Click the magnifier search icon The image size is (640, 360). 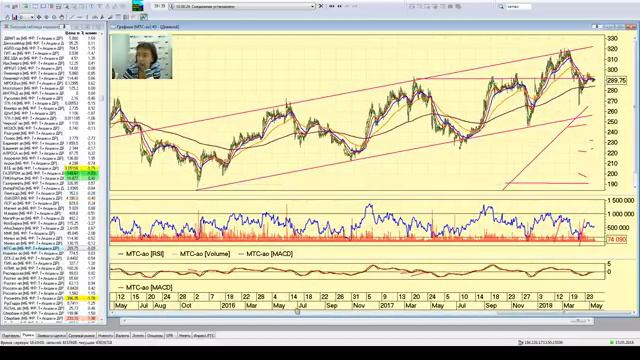(x=501, y=7)
